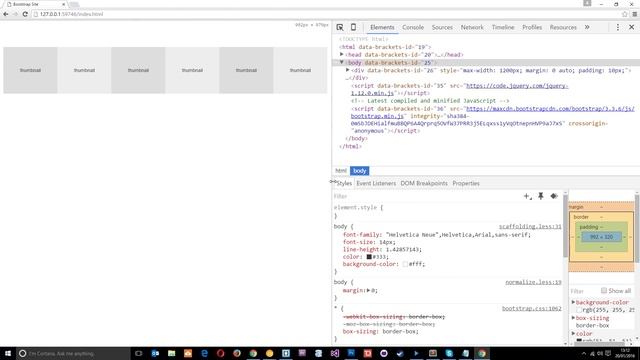This screenshot has height=360, width=640.
Task: Activate the inspect element picker icon
Action: click(340, 27)
